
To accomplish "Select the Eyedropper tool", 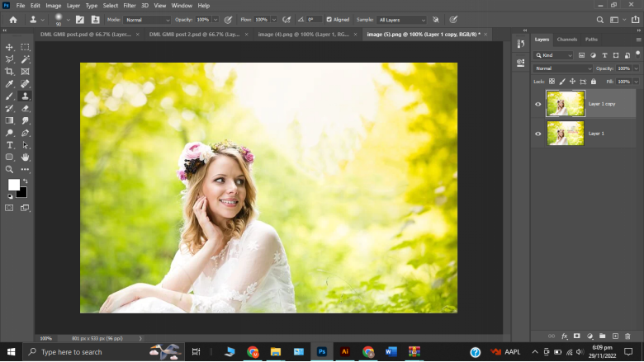I will pos(9,84).
